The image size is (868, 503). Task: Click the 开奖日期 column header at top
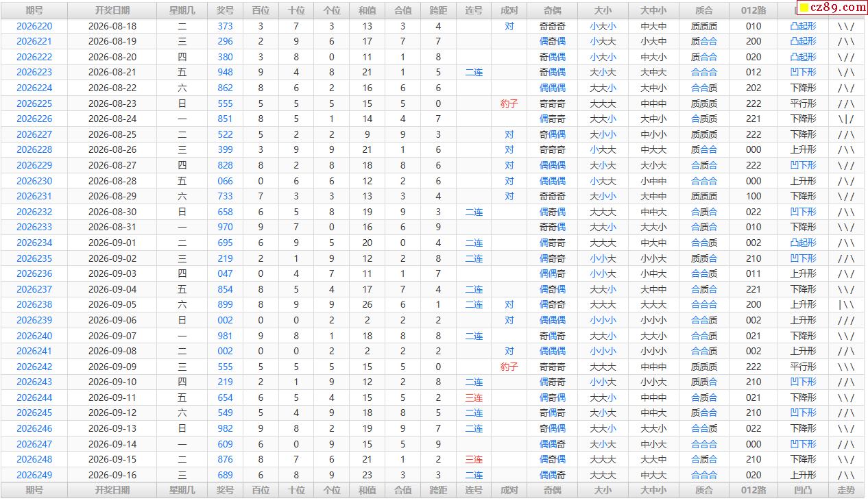(x=112, y=10)
